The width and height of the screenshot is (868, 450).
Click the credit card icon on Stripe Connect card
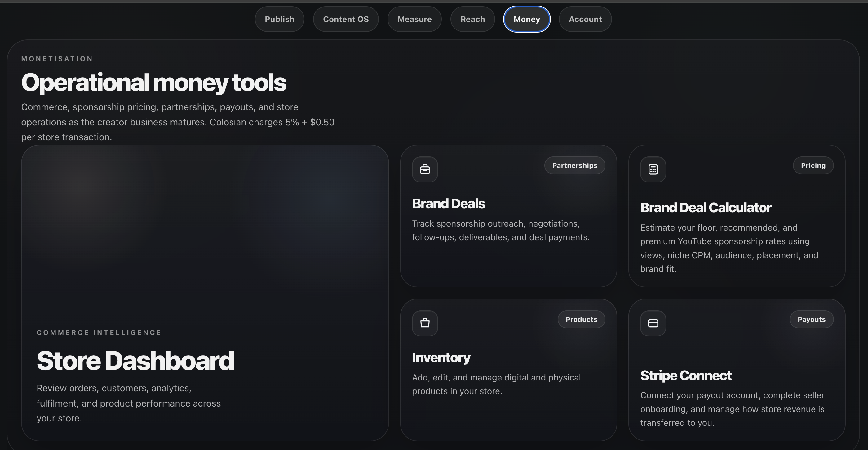pos(653,323)
